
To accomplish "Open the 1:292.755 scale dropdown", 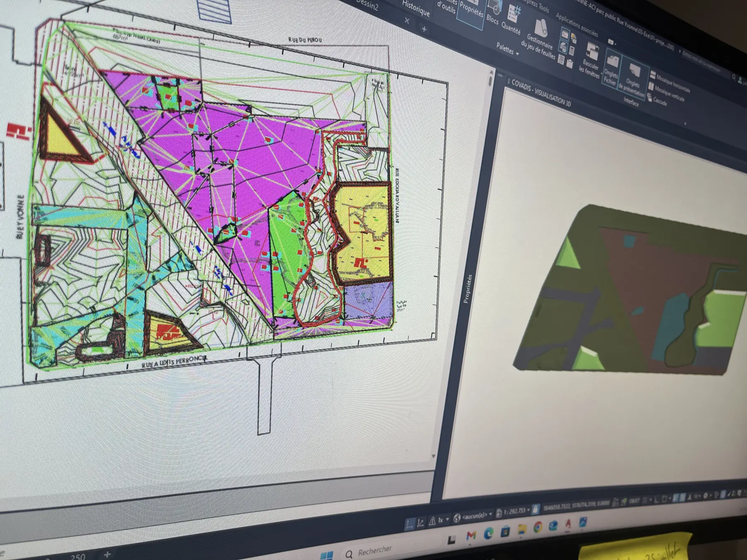I will 517,511.
